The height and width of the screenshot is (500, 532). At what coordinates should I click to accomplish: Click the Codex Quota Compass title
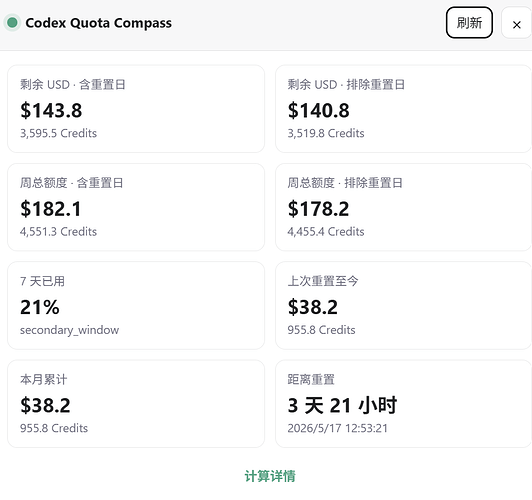(x=98, y=23)
